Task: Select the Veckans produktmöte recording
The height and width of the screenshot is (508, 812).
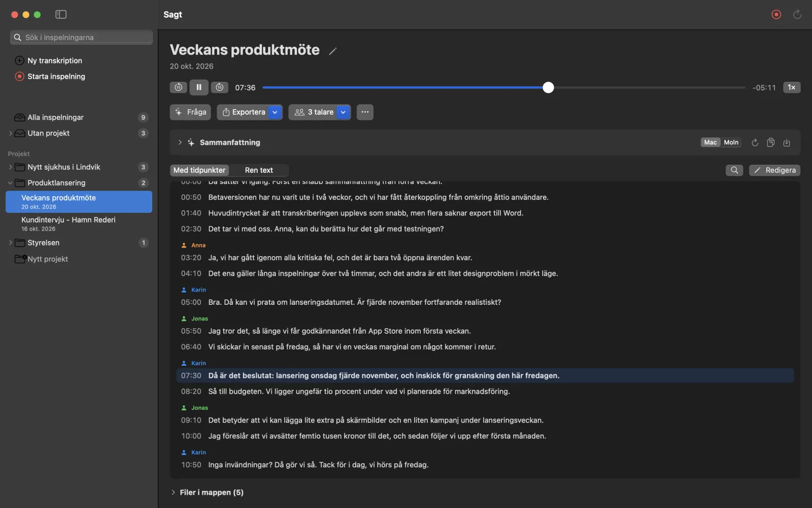Action: click(79, 202)
